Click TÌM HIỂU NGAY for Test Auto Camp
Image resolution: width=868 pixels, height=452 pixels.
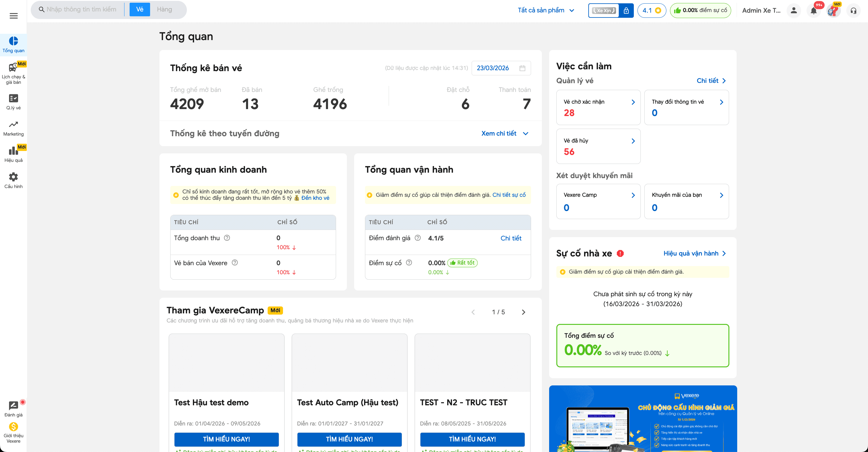349,439
